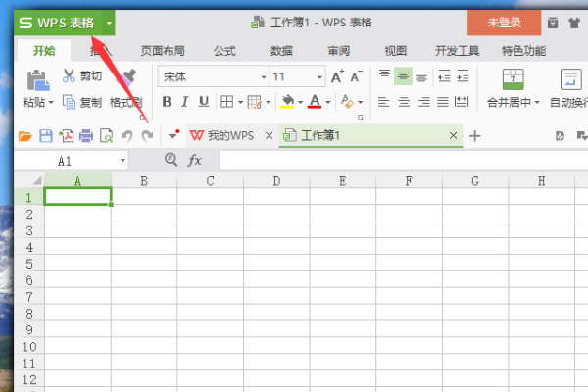Click the clear formatting eraser icon
Image resolution: width=588 pixels, height=392 pixels.
(x=347, y=102)
